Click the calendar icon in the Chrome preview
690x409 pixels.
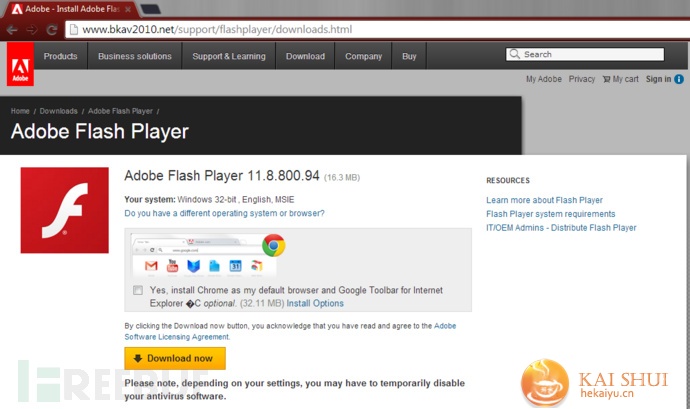[x=235, y=265]
